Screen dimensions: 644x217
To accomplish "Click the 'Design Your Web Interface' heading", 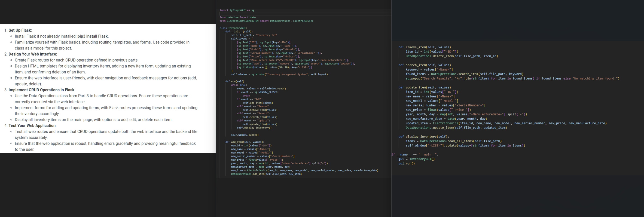I will coord(32,54).
